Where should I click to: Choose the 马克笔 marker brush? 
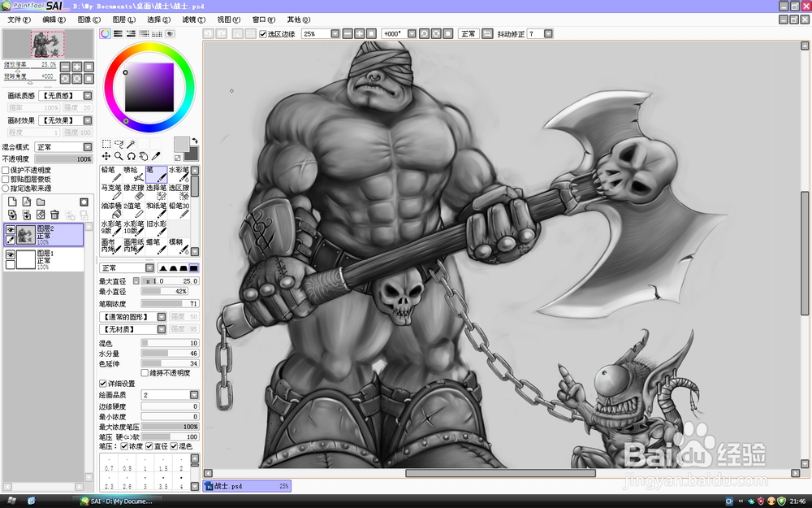110,193
